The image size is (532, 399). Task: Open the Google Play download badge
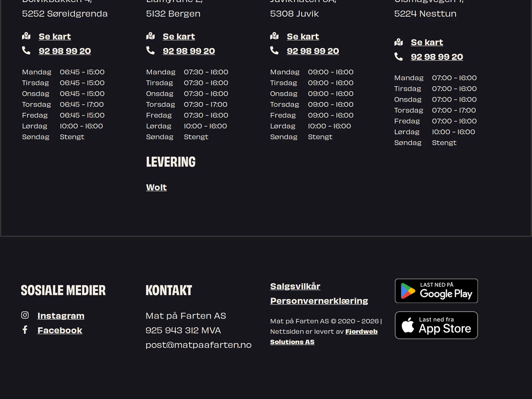[436, 291]
